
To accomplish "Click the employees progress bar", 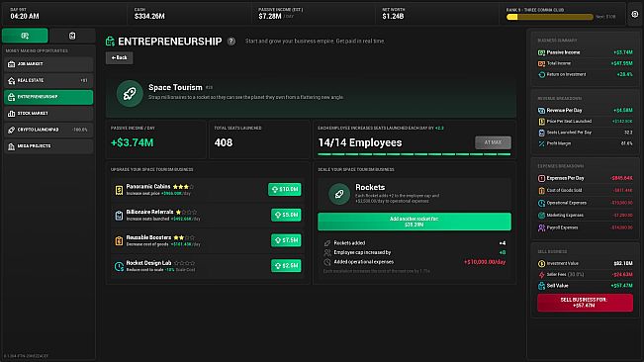I will (414, 154).
